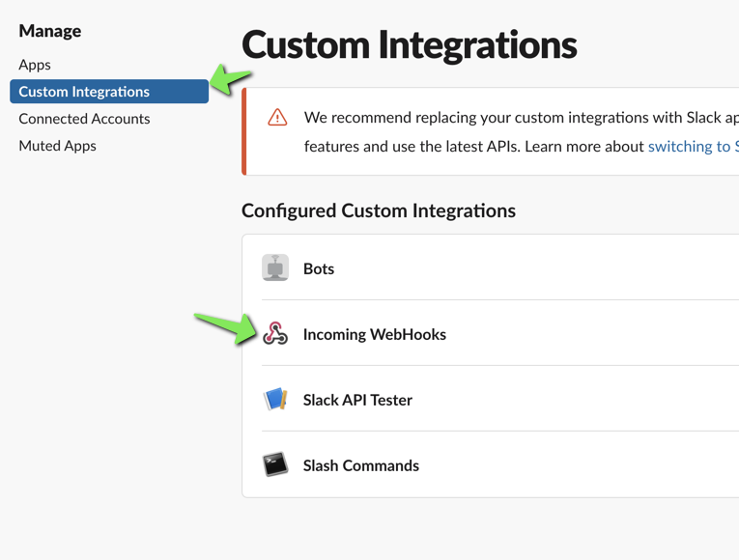Screen dimensions: 739x560
Task: Follow the "switching to" link
Action: tap(692, 147)
